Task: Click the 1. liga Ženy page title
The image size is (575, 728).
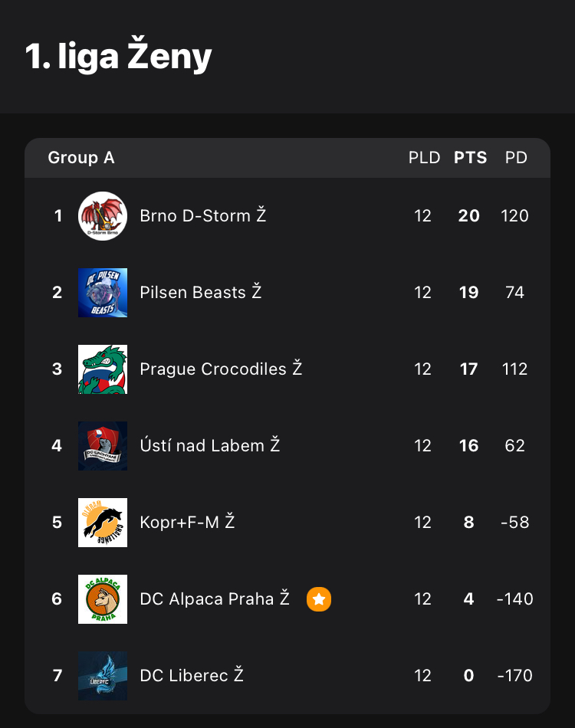Action: point(118,57)
